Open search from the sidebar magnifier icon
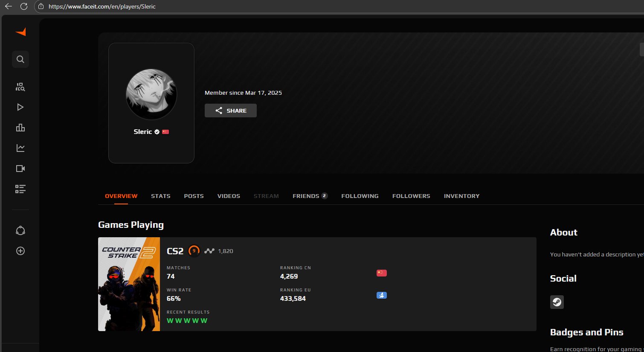644x352 pixels. tap(20, 59)
